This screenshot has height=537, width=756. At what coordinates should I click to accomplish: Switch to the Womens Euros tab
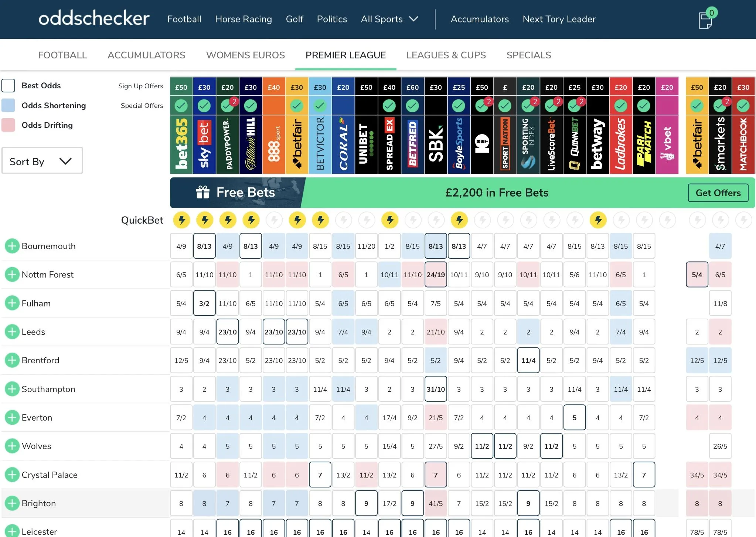coord(245,55)
